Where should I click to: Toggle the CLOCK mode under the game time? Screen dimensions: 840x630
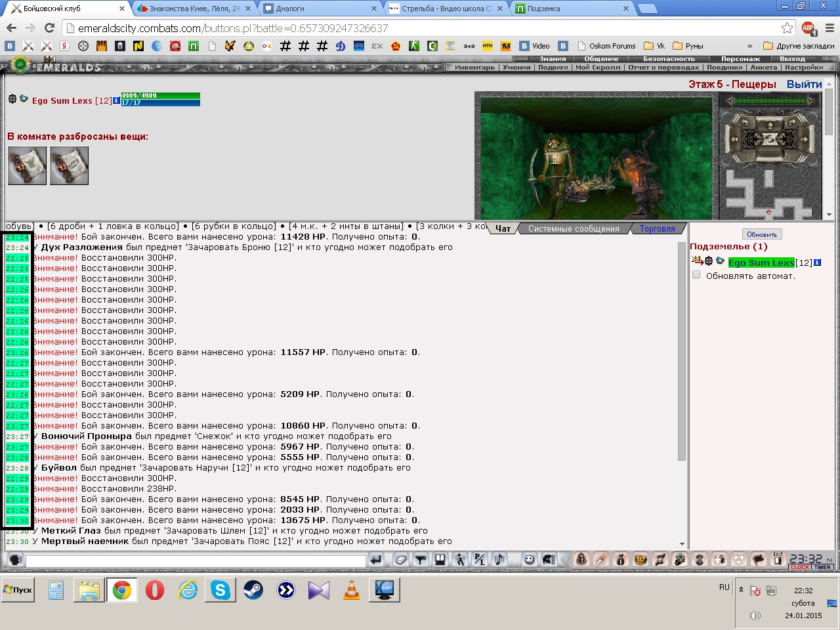click(x=799, y=567)
